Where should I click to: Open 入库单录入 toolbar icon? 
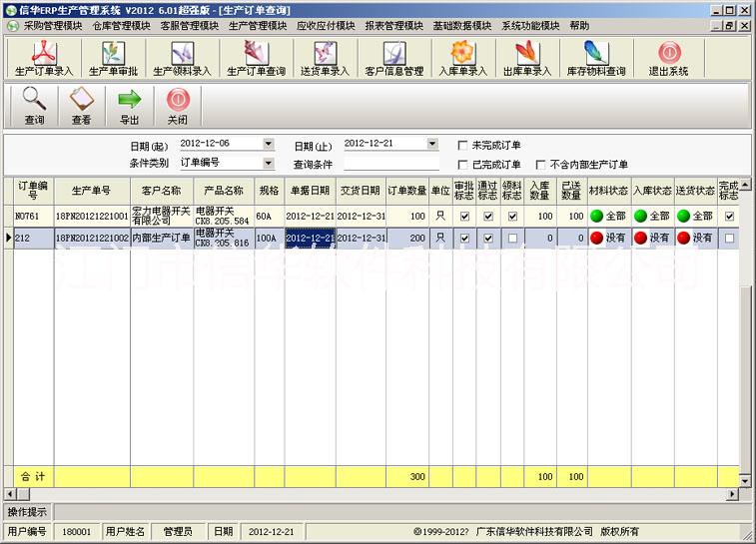point(463,58)
